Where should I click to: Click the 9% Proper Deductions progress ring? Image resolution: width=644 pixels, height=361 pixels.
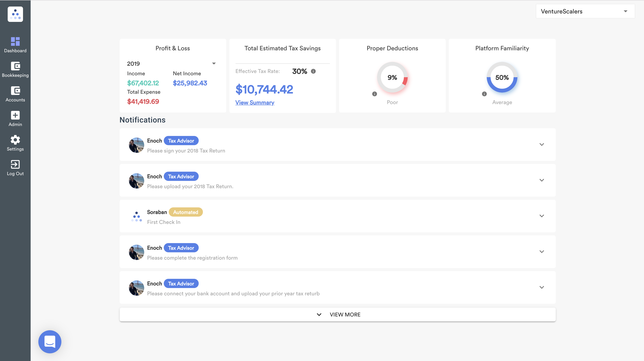392,78
